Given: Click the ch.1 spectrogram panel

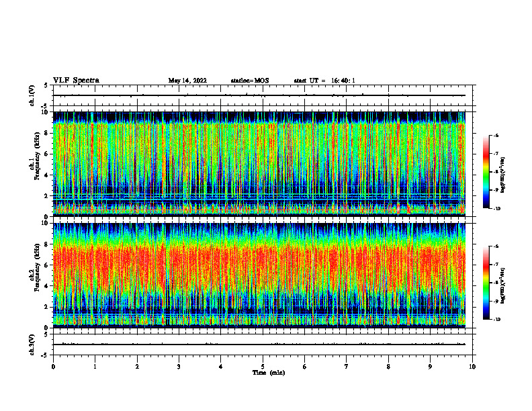Looking at the screenshot, I should (x=259, y=164).
